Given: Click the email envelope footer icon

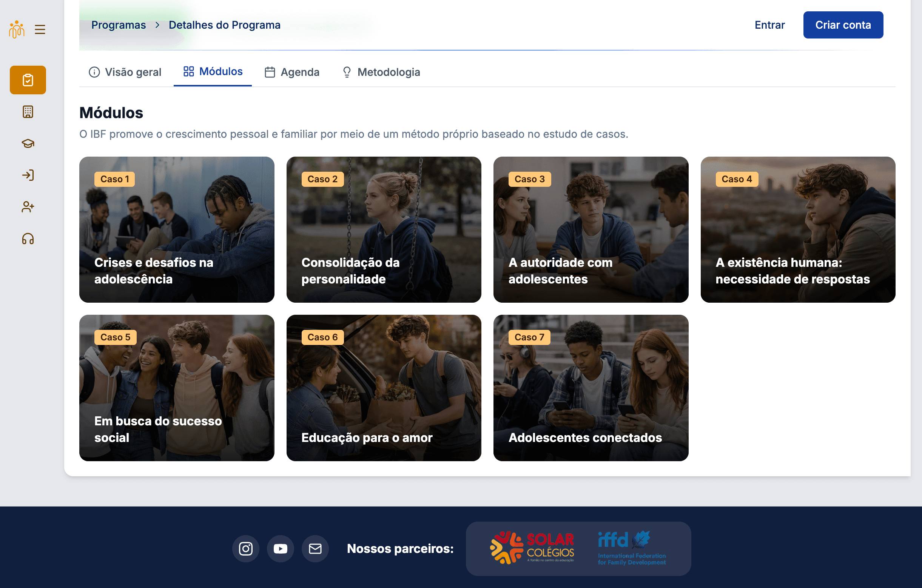Looking at the screenshot, I should (x=315, y=549).
